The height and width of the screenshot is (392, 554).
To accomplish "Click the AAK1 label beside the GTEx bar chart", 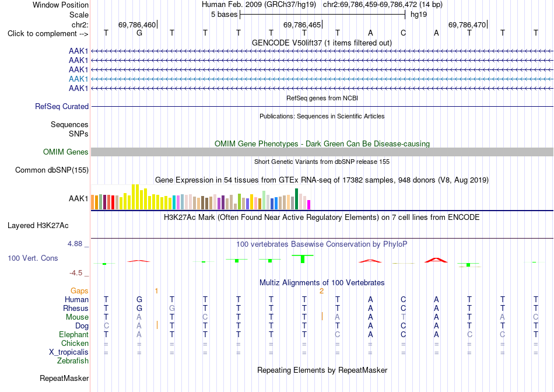I will click(78, 199).
